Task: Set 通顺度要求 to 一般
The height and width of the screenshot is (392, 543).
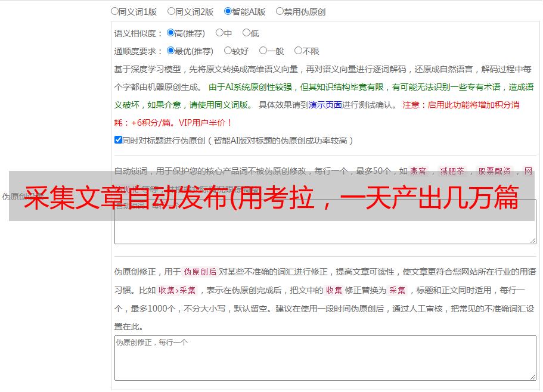Action: (263, 51)
